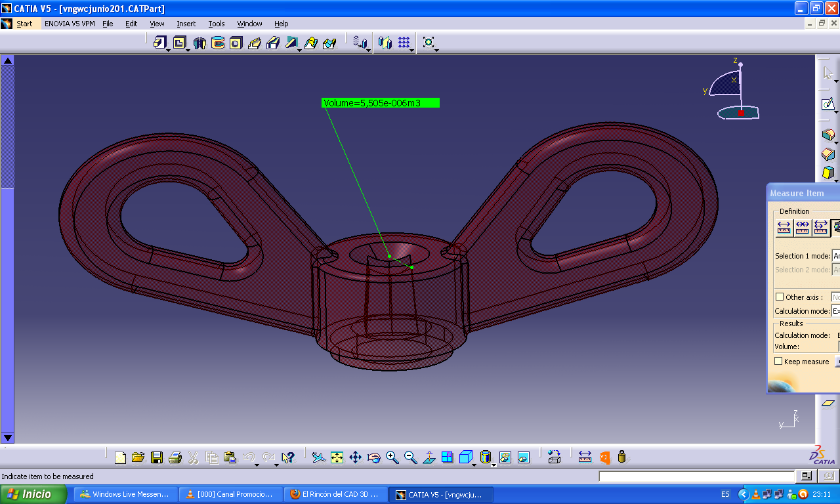Click the Measure Between icon in bottom toolbar
840x504 pixels.
tap(585, 457)
